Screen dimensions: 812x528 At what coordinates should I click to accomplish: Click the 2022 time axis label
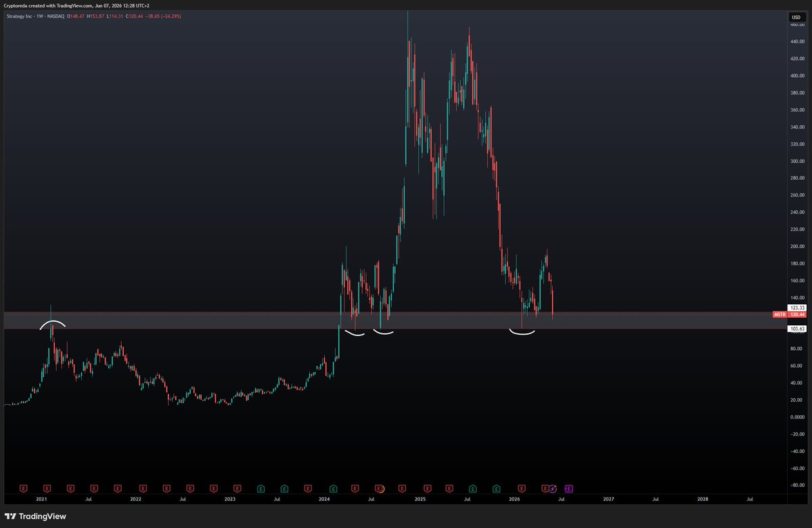[135, 499]
